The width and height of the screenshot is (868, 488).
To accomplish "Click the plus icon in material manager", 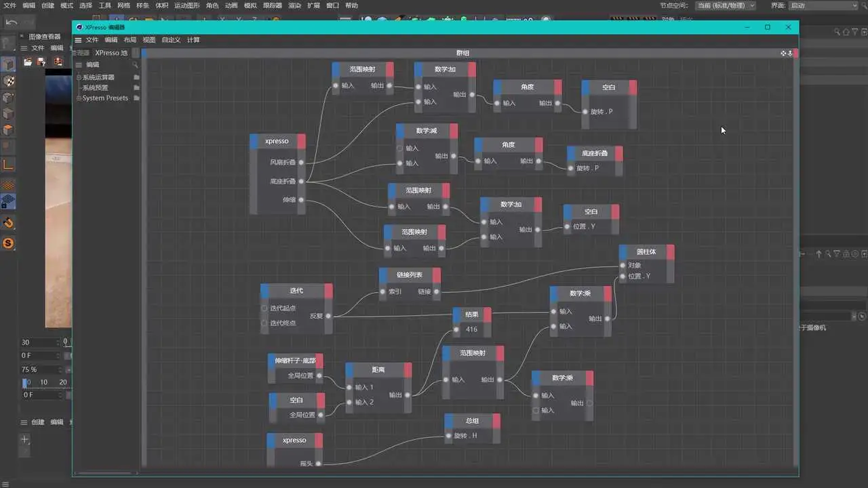I will pos(24,439).
